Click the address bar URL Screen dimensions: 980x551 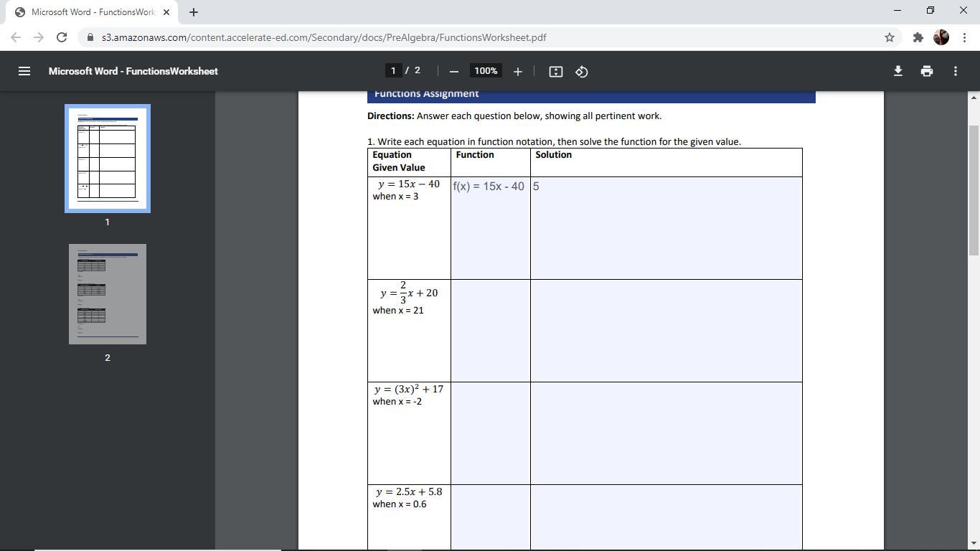tap(324, 37)
